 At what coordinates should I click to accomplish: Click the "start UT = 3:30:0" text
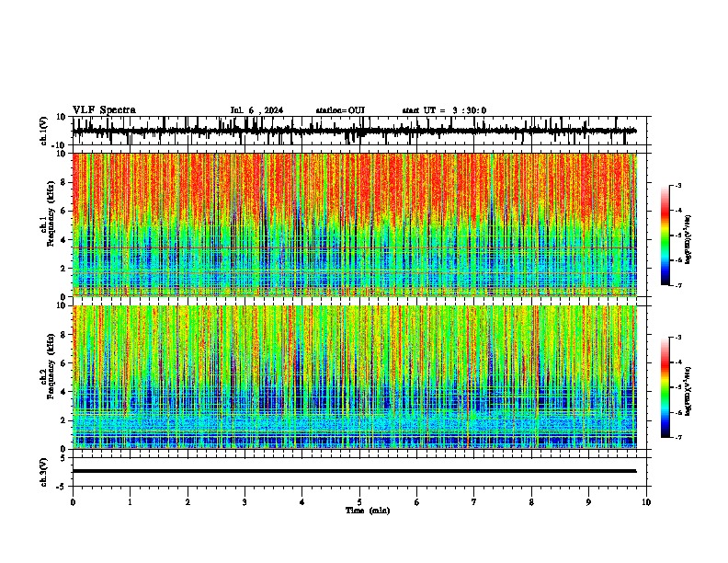tap(444, 110)
